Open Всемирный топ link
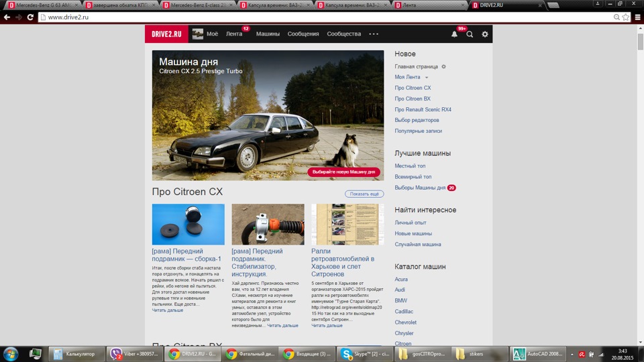This screenshot has width=644, height=362. [x=413, y=177]
